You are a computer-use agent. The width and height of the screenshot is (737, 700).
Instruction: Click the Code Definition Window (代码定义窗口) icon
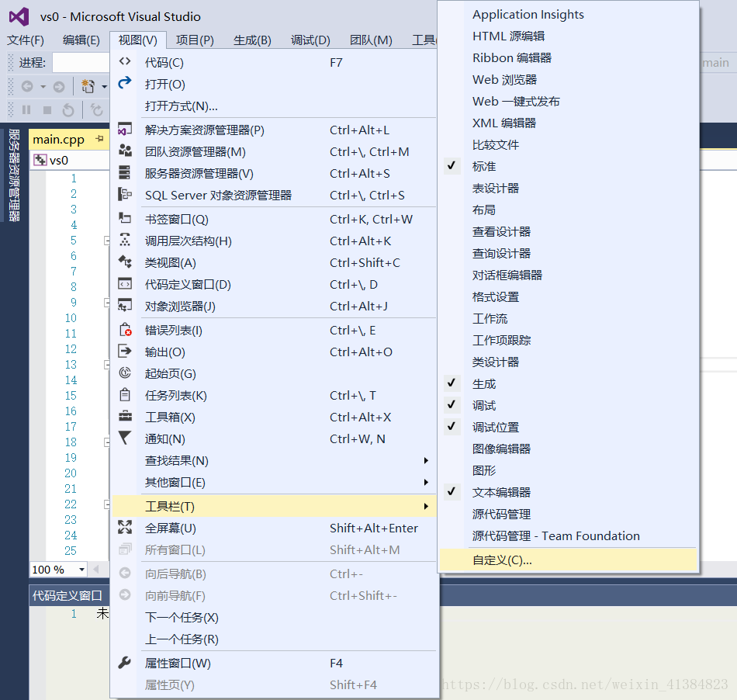(125, 283)
